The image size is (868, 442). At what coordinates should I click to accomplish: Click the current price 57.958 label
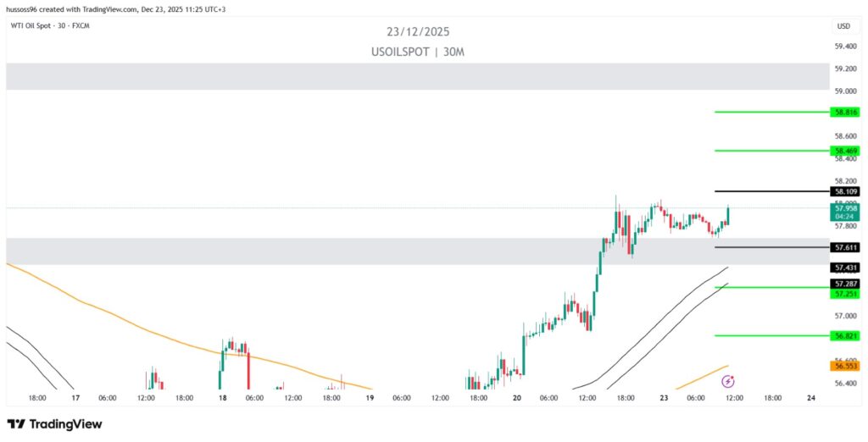pyautogui.click(x=845, y=207)
